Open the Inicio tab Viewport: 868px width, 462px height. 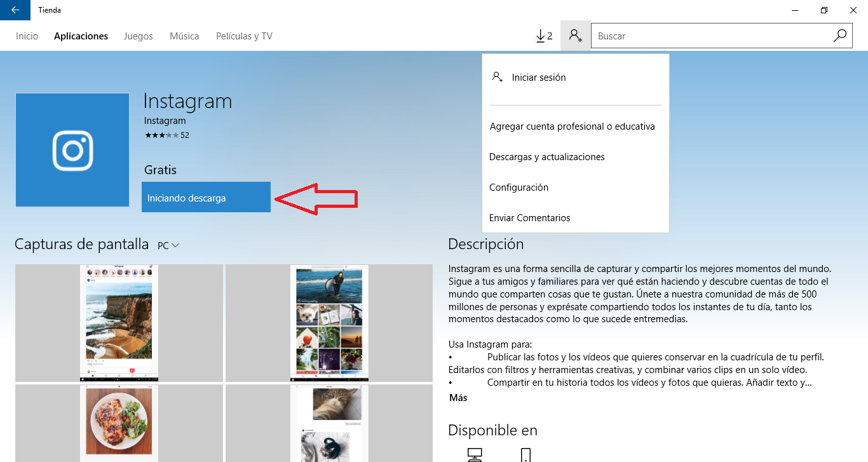pos(27,36)
